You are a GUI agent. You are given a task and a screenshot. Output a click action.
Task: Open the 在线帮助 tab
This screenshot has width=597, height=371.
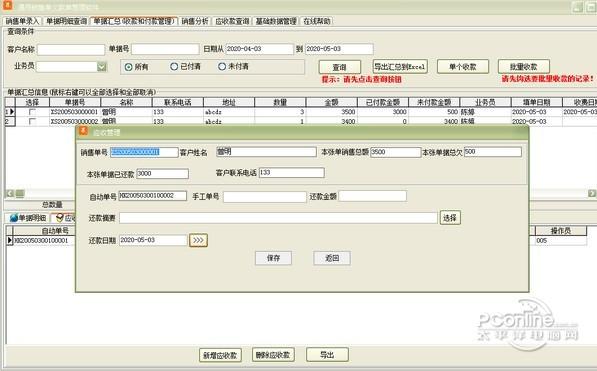point(317,21)
